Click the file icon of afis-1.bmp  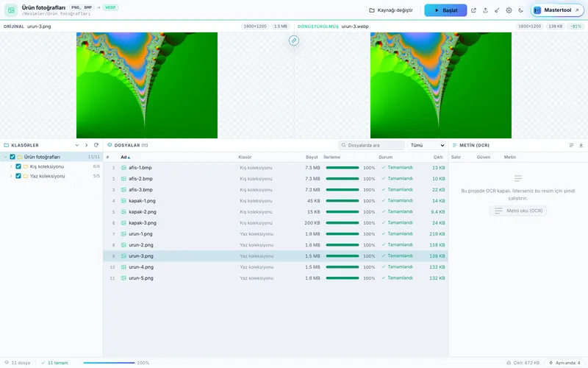tap(123, 168)
